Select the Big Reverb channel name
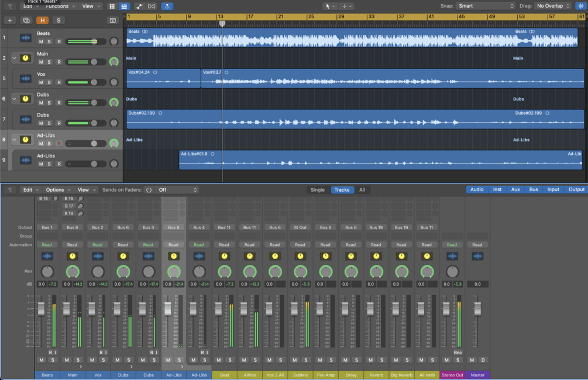The image size is (588, 380). click(x=401, y=375)
